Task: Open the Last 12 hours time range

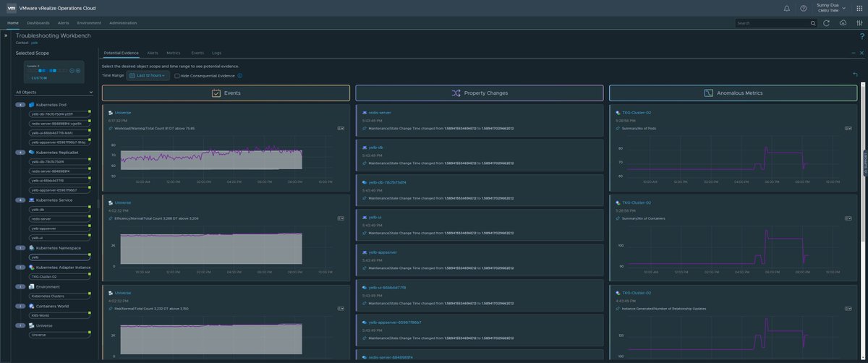Action: click(x=148, y=75)
